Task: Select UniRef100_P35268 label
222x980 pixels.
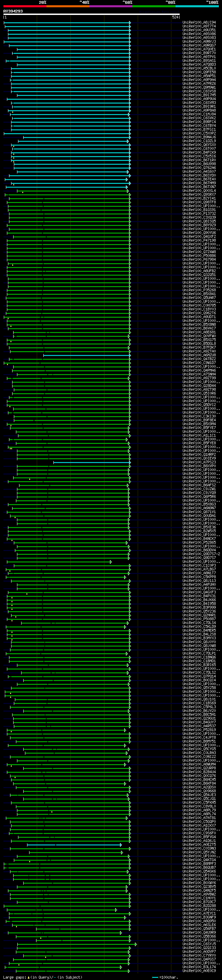Action: pyautogui.click(x=199, y=290)
